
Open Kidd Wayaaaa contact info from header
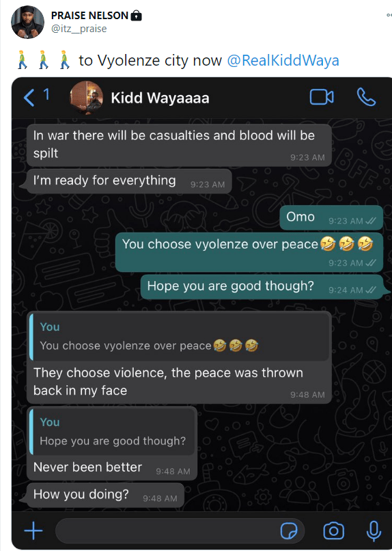[x=160, y=98]
